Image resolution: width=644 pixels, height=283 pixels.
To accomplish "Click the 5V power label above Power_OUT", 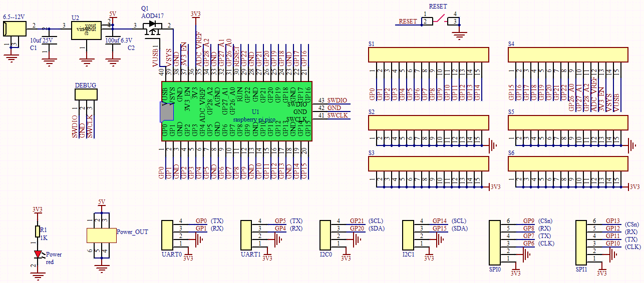I will pos(102,202).
